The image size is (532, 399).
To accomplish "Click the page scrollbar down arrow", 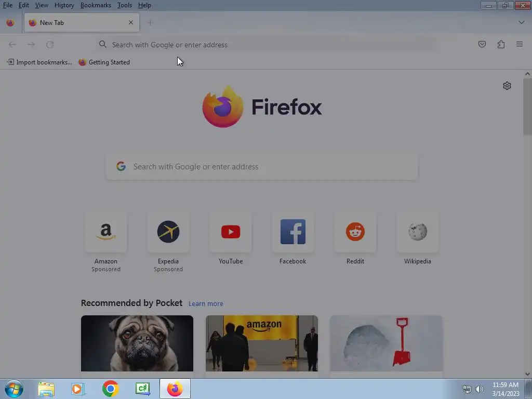I will coord(527,374).
